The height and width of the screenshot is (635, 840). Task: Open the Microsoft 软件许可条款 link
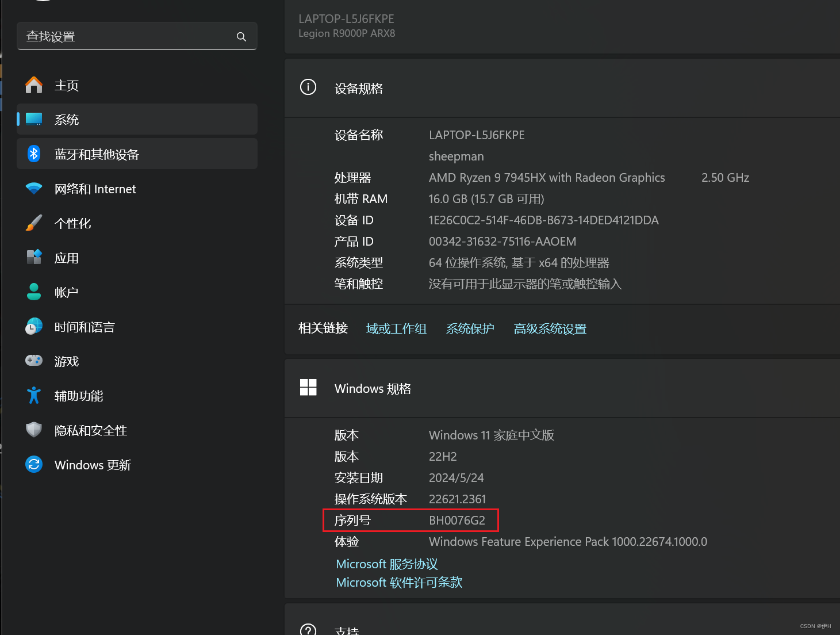click(399, 583)
